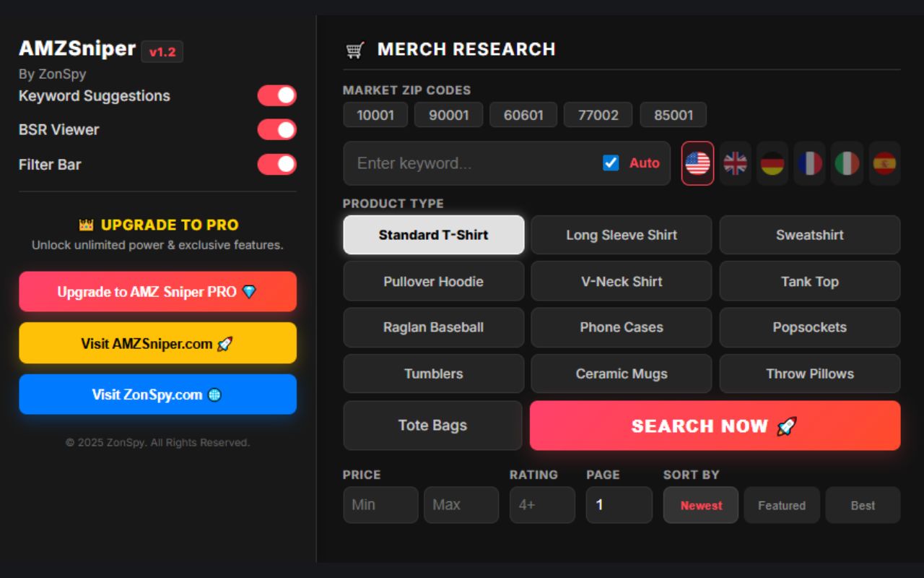Viewport: 924px width, 578px height.
Task: Click the Page number field
Action: (x=619, y=505)
